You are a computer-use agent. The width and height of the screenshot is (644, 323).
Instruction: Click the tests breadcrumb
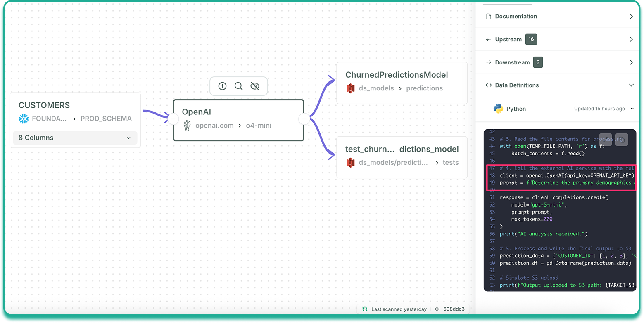pyautogui.click(x=451, y=162)
